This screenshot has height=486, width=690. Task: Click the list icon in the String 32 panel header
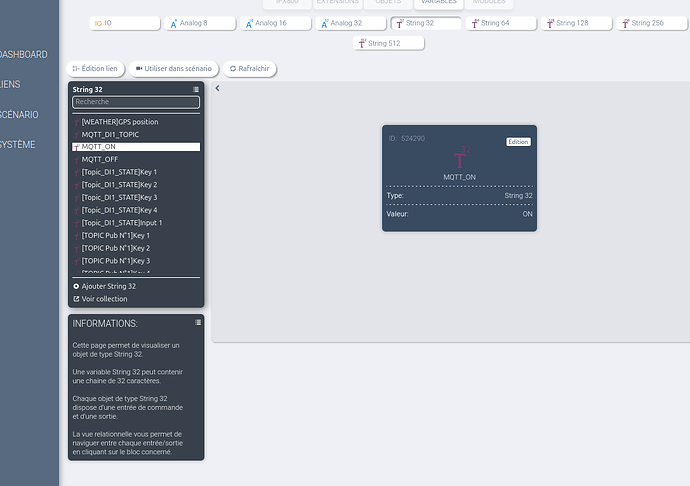196,90
